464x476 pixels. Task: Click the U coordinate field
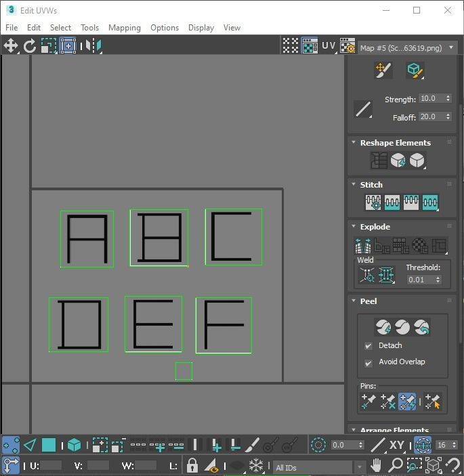point(51,465)
